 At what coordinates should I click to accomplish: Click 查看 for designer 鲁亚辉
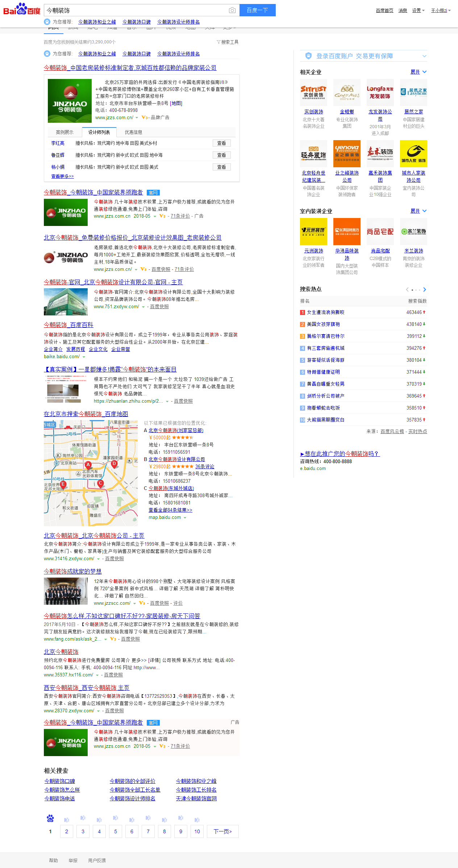tap(221, 155)
